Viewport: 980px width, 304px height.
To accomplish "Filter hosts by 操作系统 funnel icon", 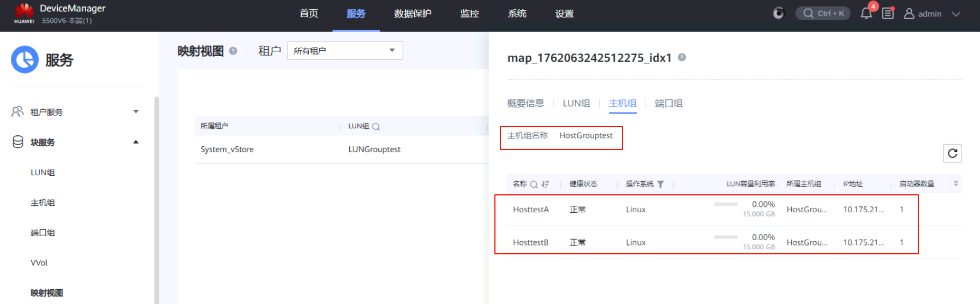I will [660, 184].
